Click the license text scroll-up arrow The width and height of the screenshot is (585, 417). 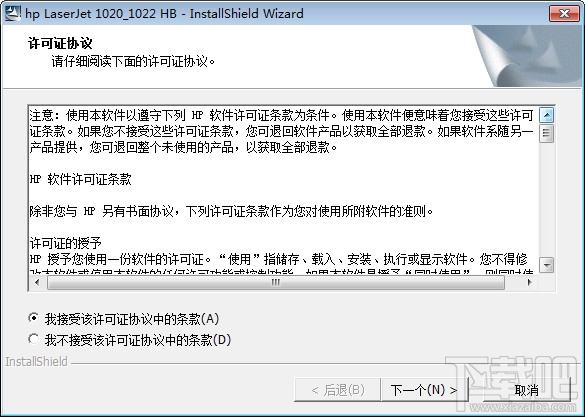(x=547, y=115)
